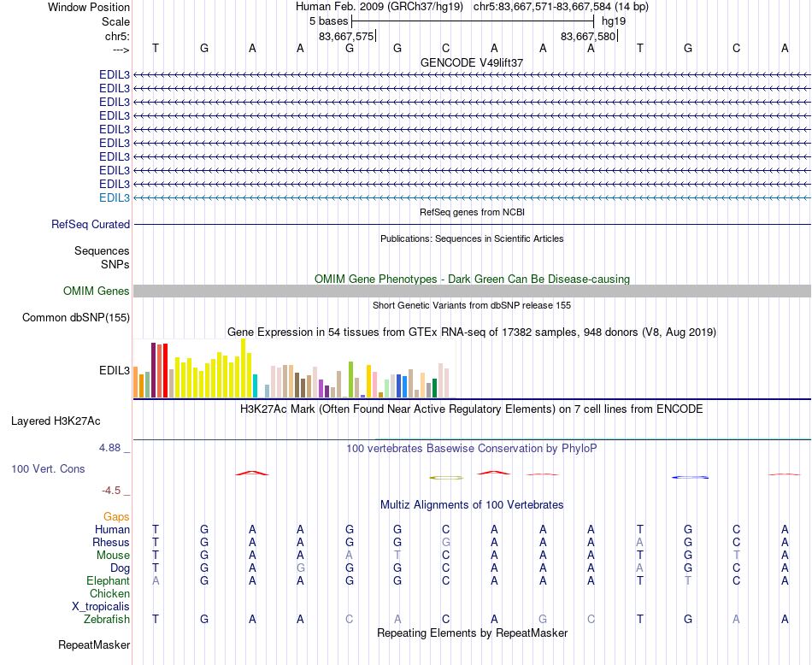Viewport: 812px width, 665px height.
Task: Click the ---> sequence direction arrow label
Action: tap(121, 50)
